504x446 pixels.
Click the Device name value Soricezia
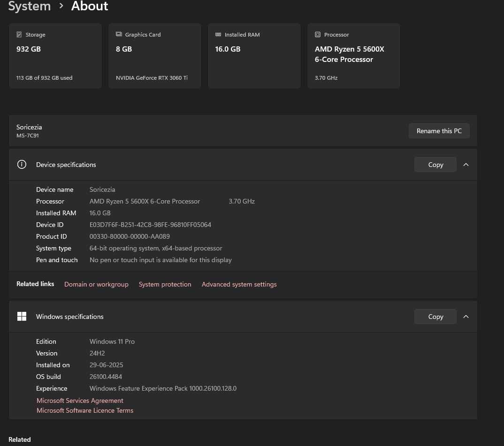[102, 189]
